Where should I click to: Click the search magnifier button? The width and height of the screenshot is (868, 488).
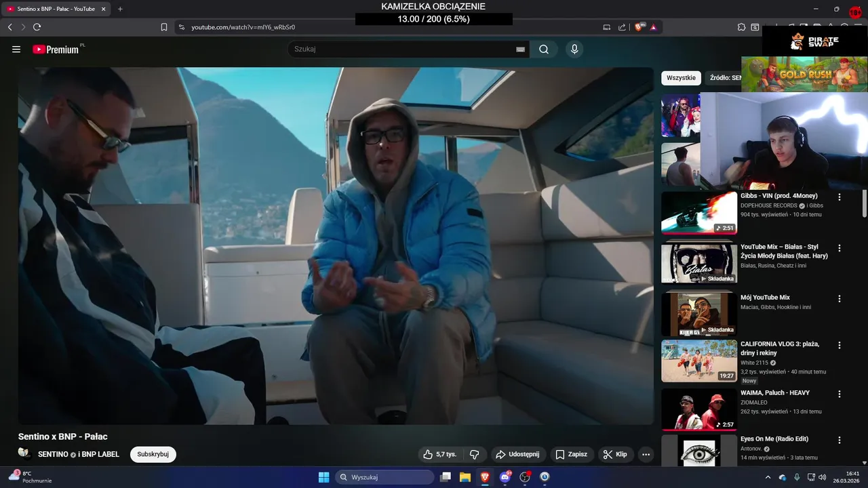coord(544,49)
